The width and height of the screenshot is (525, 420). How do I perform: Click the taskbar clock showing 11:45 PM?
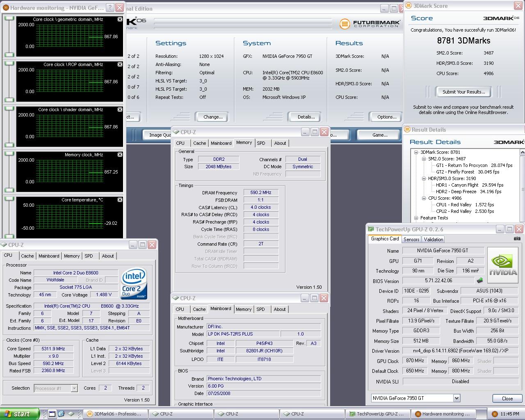click(510, 414)
